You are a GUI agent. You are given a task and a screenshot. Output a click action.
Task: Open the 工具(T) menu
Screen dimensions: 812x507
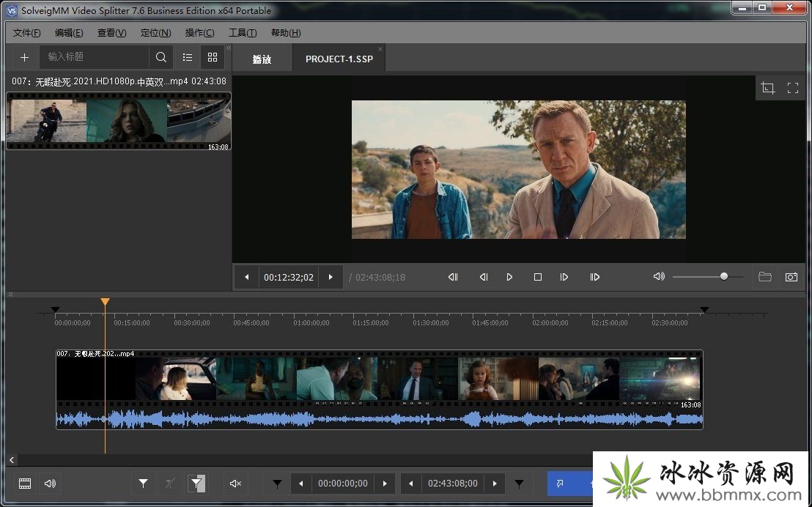coord(243,33)
